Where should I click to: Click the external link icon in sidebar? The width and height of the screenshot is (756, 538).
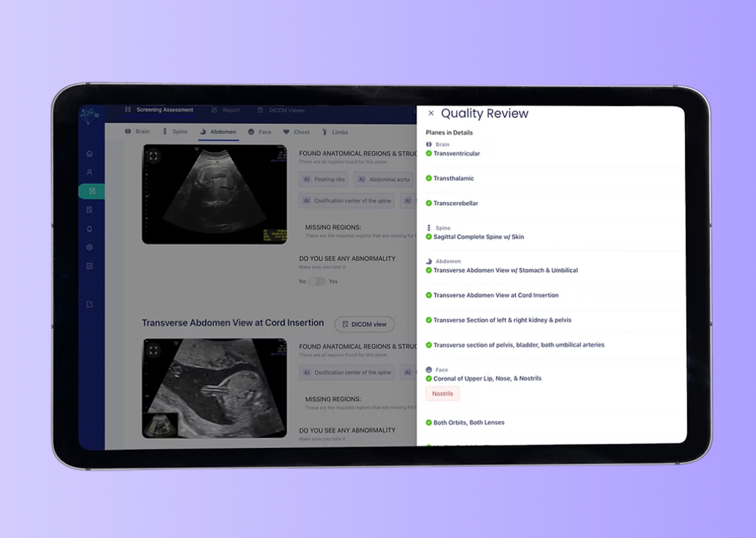[x=89, y=304]
